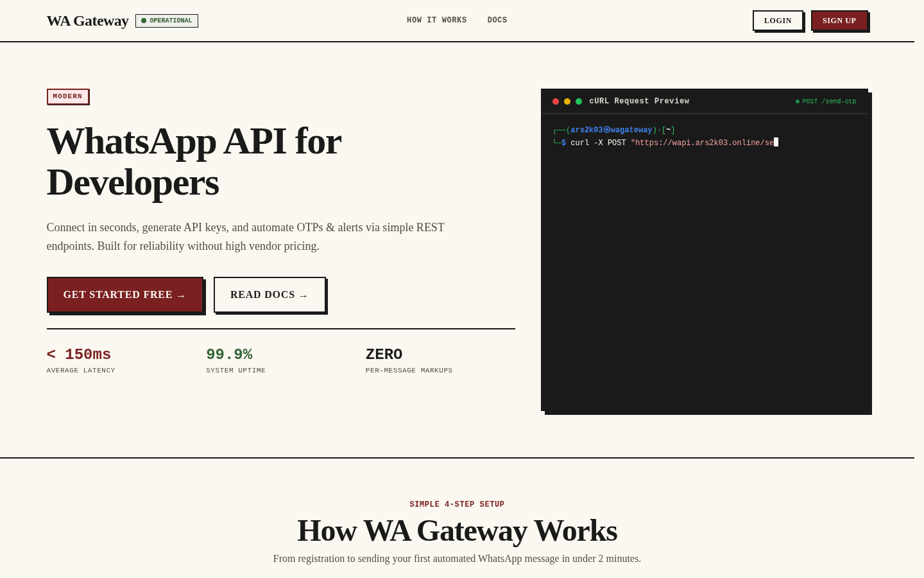Click the SYSTEM UPTIME label
Screen dimensions: 924x578
click(235, 371)
